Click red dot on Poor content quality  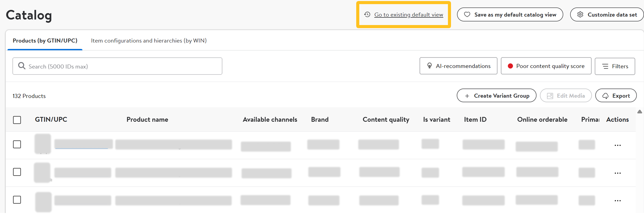510,66
